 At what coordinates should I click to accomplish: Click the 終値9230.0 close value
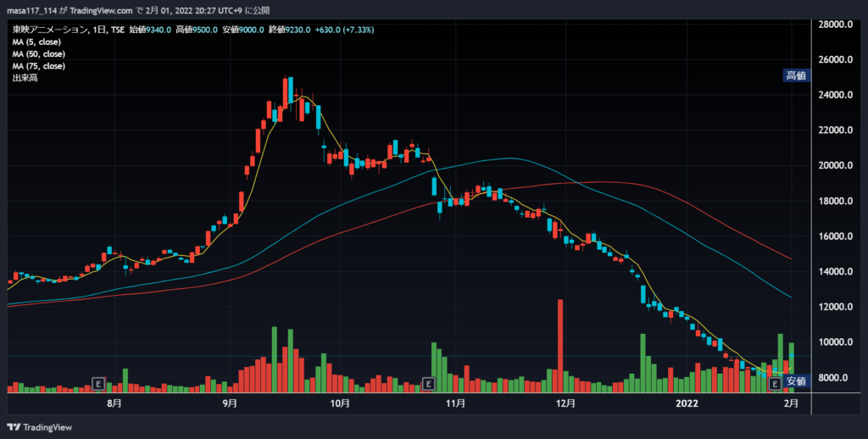click(290, 30)
